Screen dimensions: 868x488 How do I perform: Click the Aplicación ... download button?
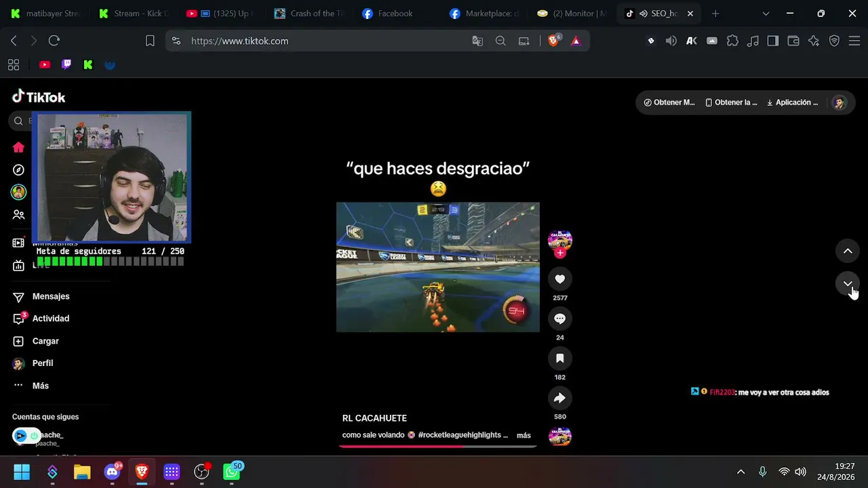(792, 102)
